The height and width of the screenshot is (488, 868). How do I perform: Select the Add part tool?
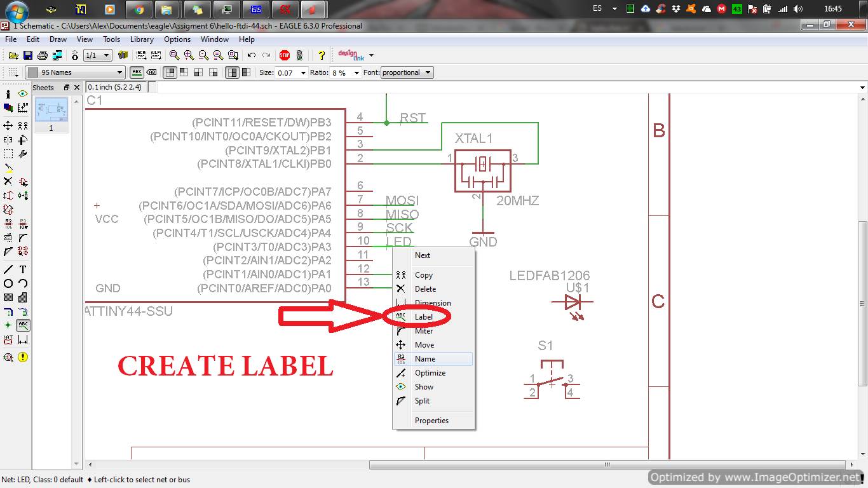(x=23, y=182)
